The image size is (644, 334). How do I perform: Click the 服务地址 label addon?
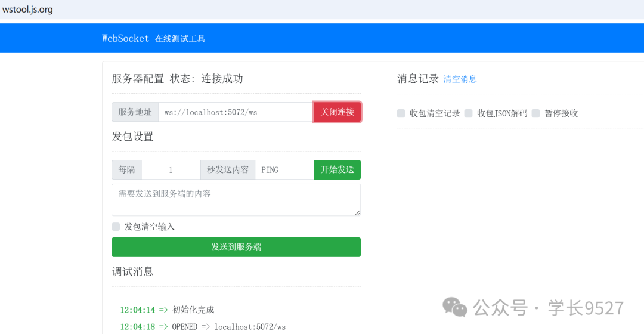click(135, 112)
